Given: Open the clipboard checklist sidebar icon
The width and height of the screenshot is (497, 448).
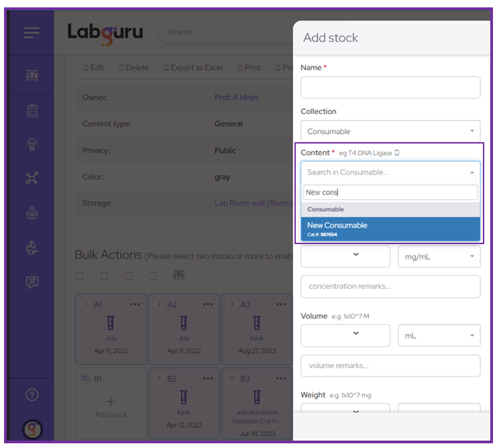Looking at the screenshot, I should [32, 111].
